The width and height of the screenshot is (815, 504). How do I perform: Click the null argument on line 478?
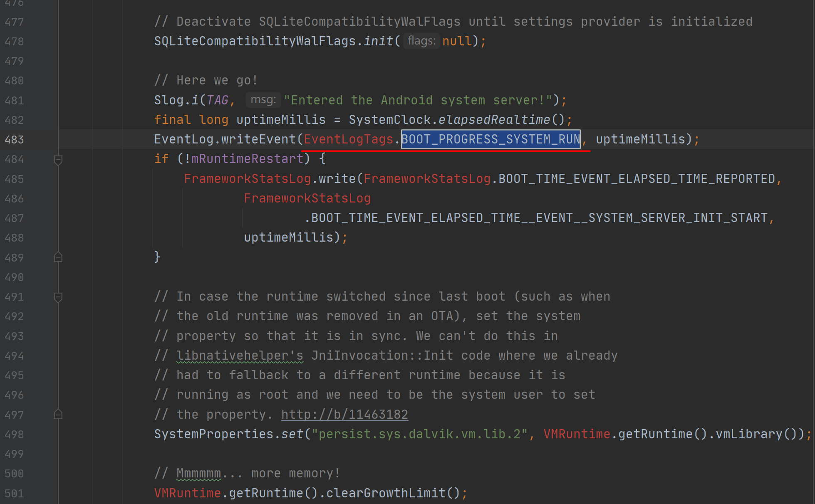457,41
